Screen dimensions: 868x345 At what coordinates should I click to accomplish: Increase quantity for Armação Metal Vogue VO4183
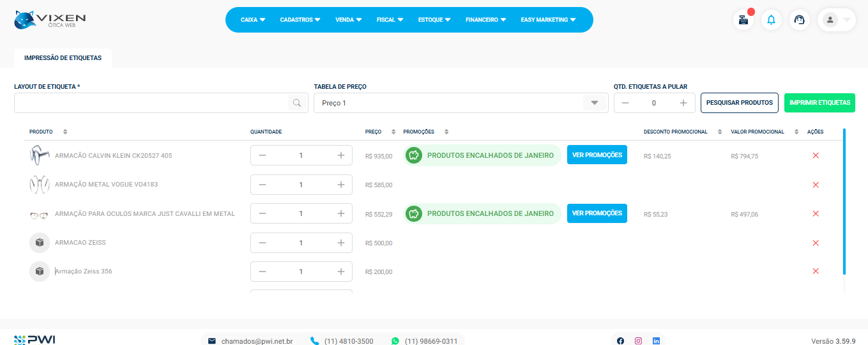pyautogui.click(x=340, y=185)
